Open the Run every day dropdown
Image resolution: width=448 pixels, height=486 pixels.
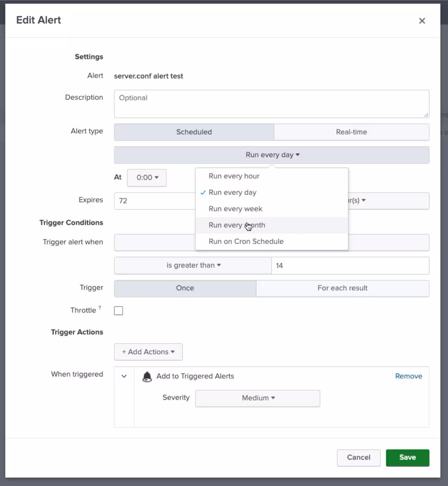click(x=272, y=155)
